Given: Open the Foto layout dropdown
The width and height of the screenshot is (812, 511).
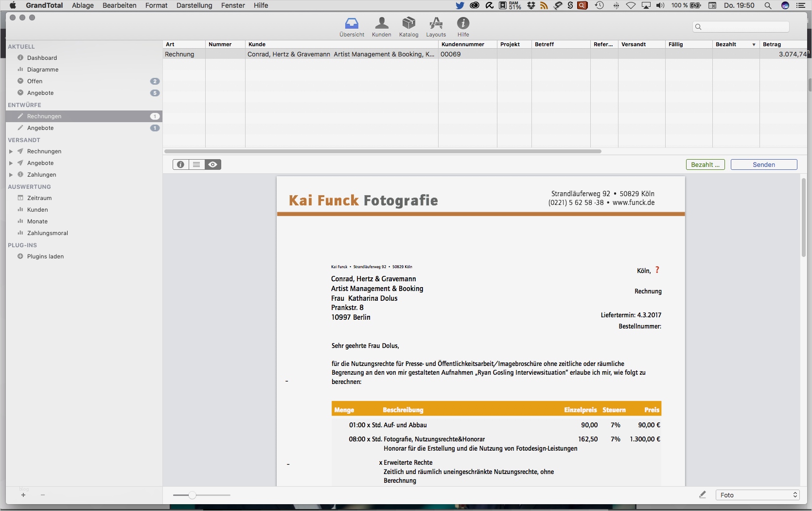Looking at the screenshot, I should (x=758, y=495).
